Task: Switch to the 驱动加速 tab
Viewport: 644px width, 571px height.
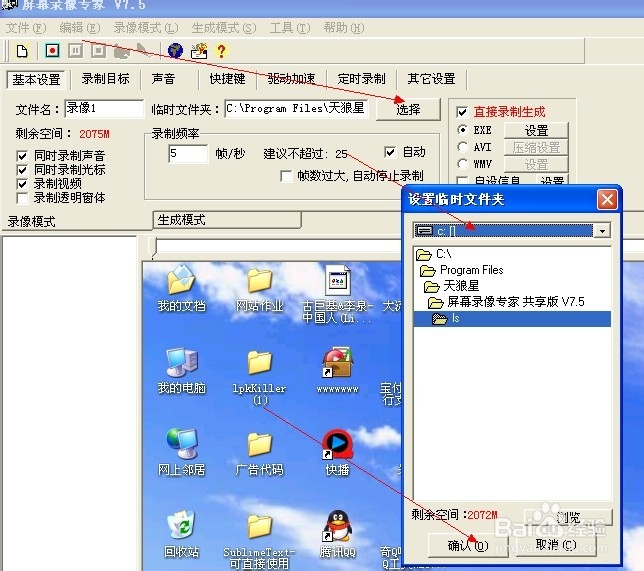Action: tap(291, 79)
